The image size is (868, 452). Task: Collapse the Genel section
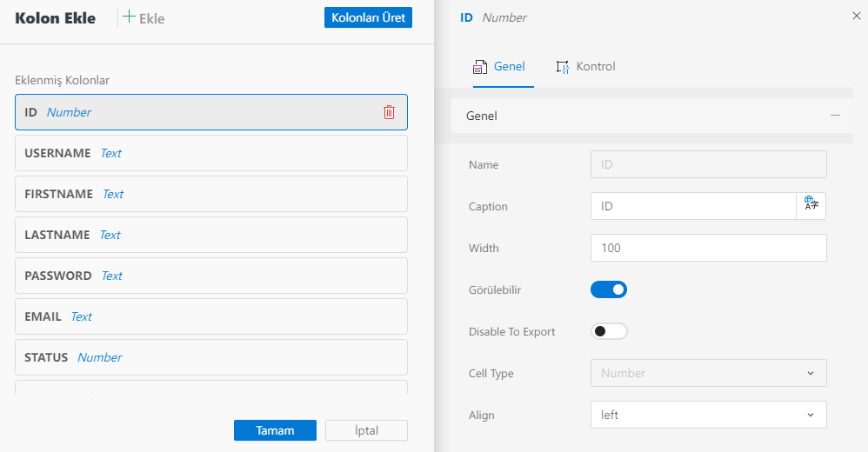click(835, 116)
